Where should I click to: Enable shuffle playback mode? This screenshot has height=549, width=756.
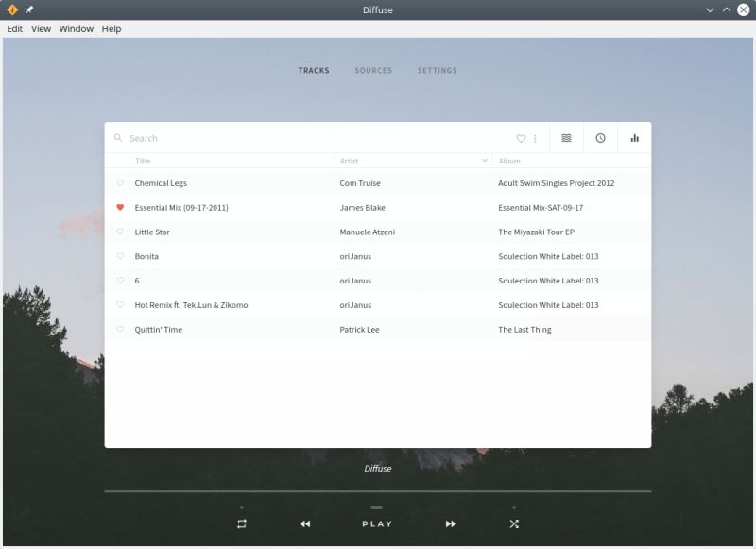coord(513,522)
